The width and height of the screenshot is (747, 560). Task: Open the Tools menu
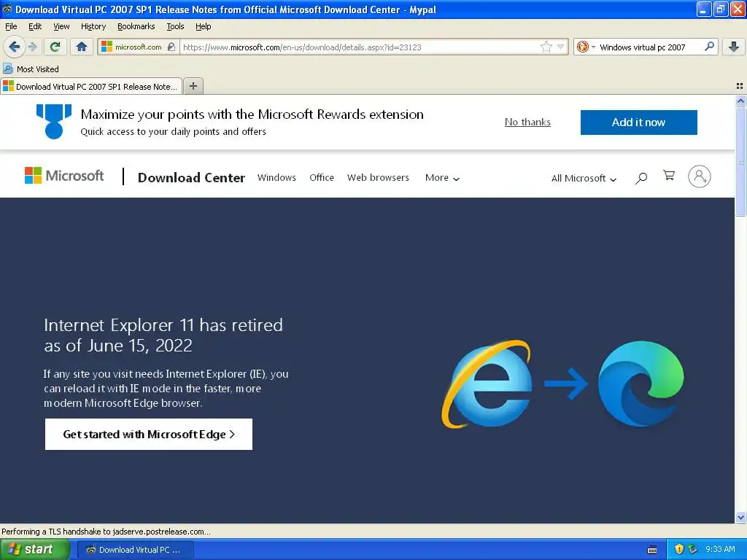(x=175, y=26)
